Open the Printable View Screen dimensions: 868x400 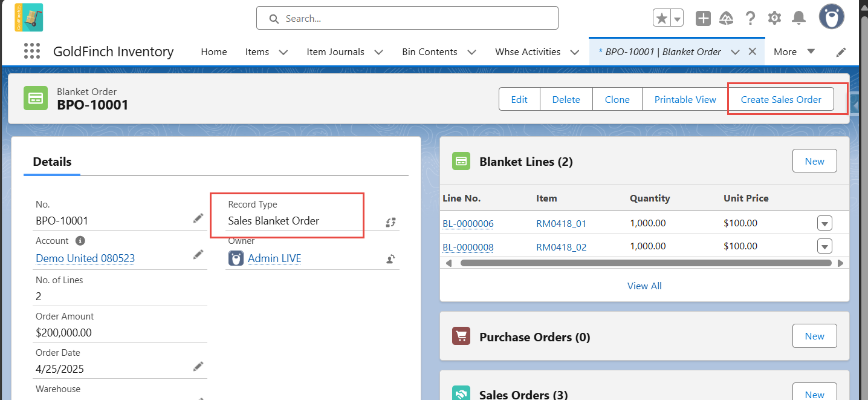(685, 99)
